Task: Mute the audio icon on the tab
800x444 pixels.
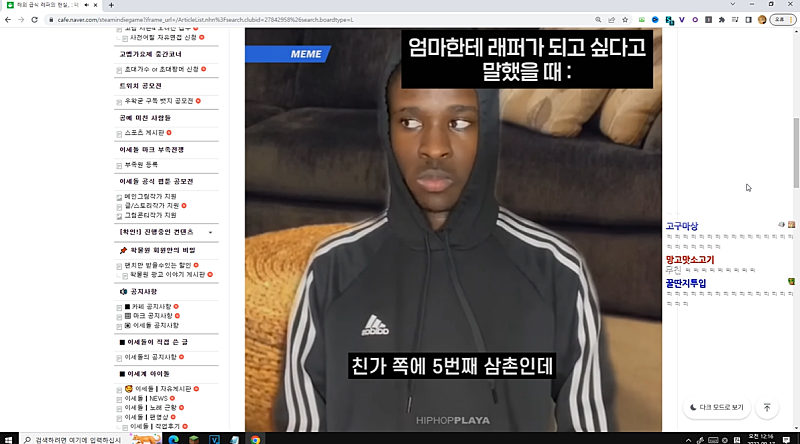Action: click(86, 5)
